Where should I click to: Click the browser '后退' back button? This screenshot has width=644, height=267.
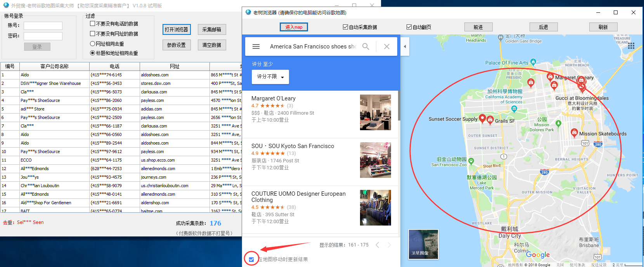tap(544, 27)
